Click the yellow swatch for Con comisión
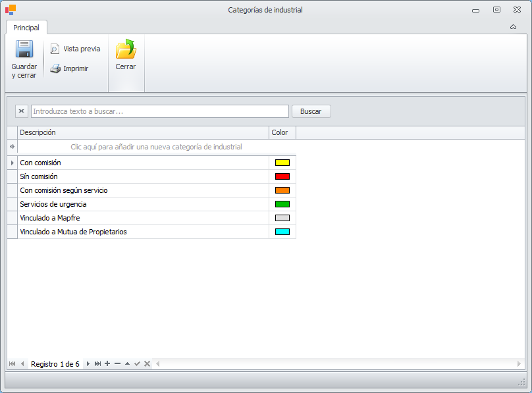Viewport: 532px width, 393px height. click(x=282, y=163)
